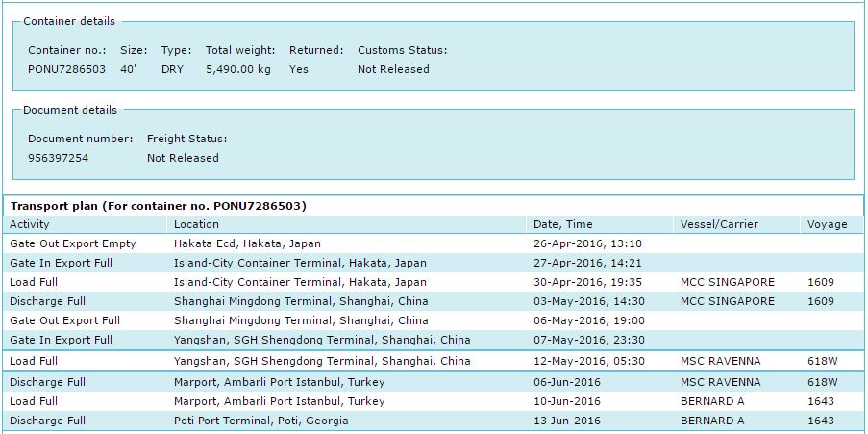Click the Transport plan table title

click(159, 206)
